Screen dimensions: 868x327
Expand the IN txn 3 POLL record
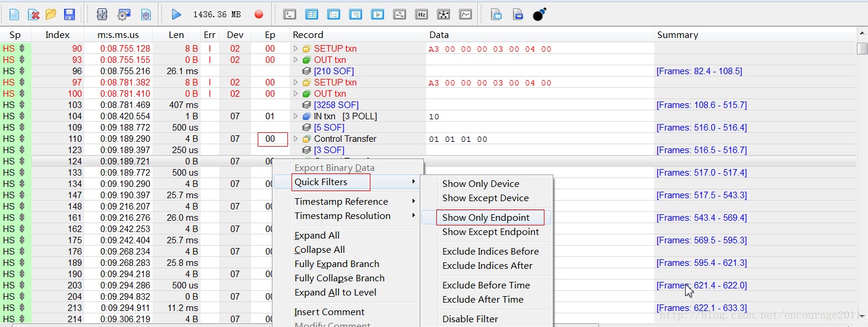coord(296,116)
